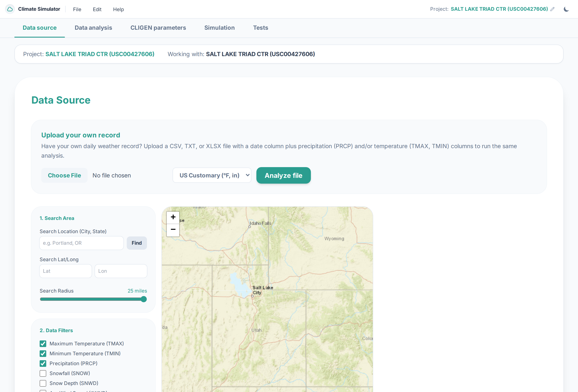Go to the Simulation tab
The height and width of the screenshot is (392, 578).
219,28
